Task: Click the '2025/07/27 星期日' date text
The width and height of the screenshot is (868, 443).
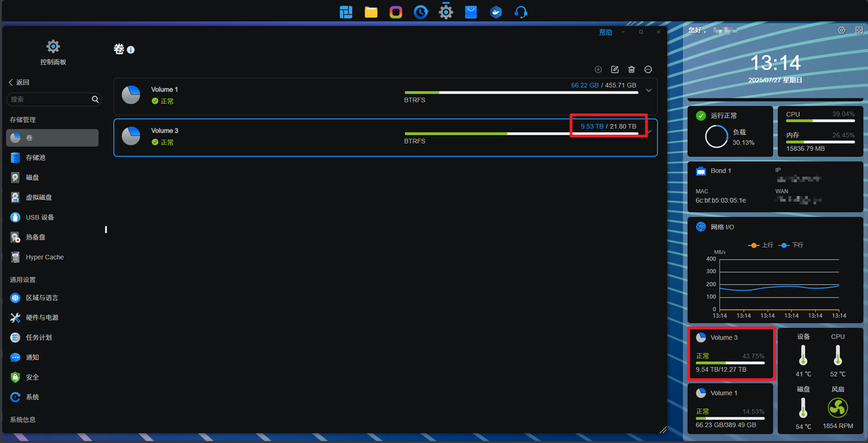Action: tap(776, 80)
